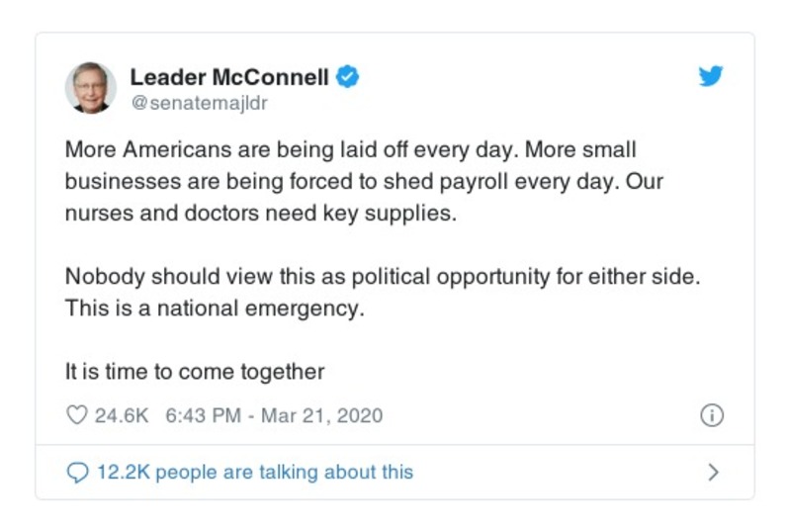Click the 12.2K reply count number
Screen dimensions: 790x532
[124, 473]
